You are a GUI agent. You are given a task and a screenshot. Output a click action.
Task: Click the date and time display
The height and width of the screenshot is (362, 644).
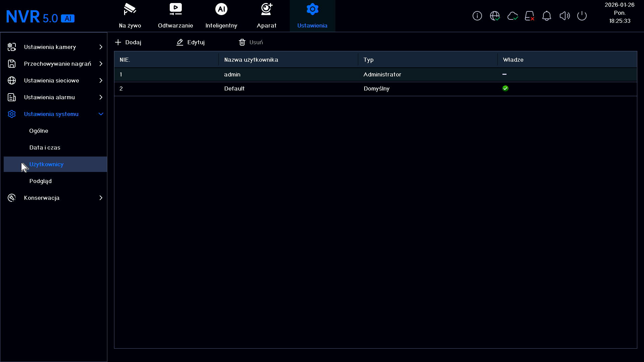[620, 13]
